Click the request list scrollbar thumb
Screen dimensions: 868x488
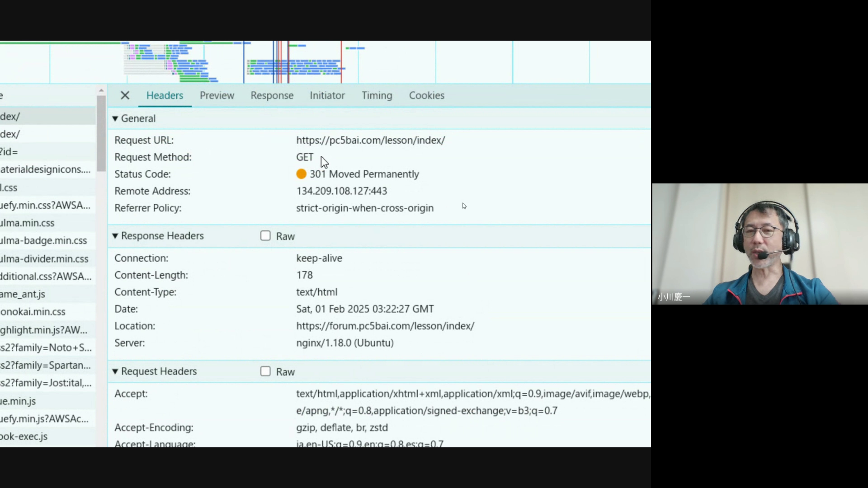coord(101,133)
